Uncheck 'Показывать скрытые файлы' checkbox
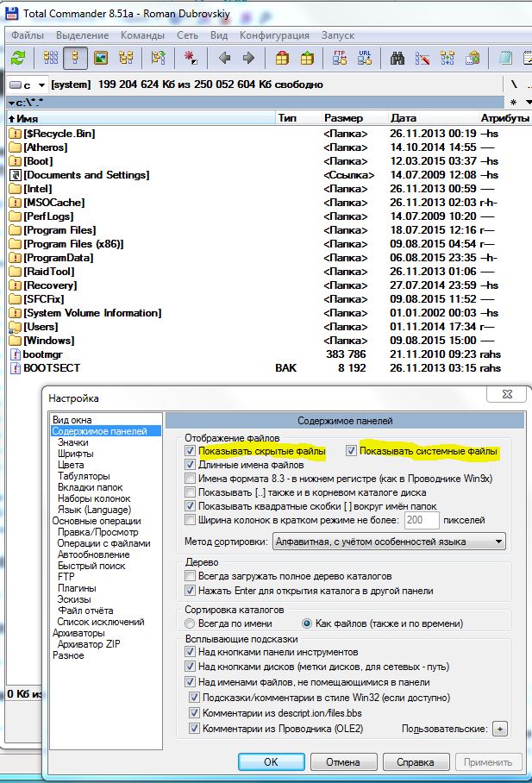This screenshot has width=532, height=783. (191, 451)
